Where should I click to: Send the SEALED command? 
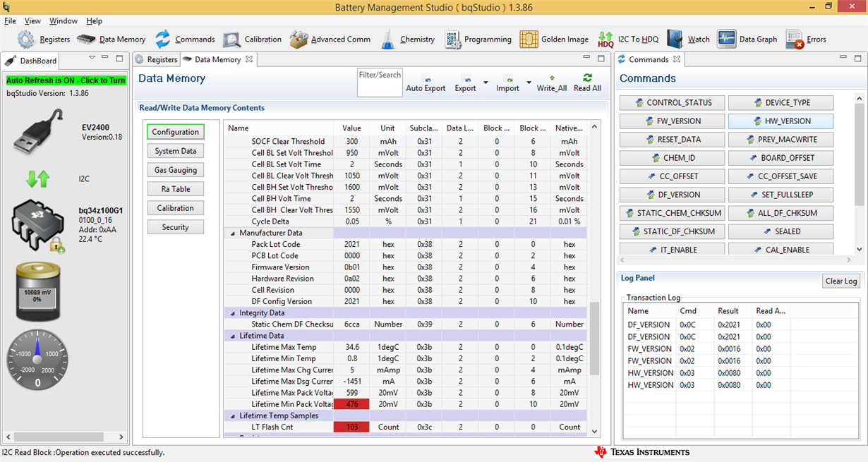pyautogui.click(x=780, y=231)
